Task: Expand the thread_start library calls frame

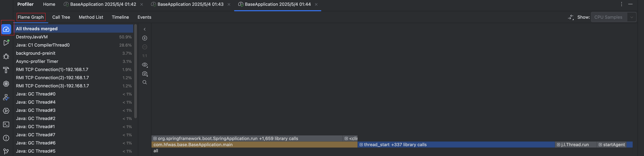Action: click(x=361, y=145)
